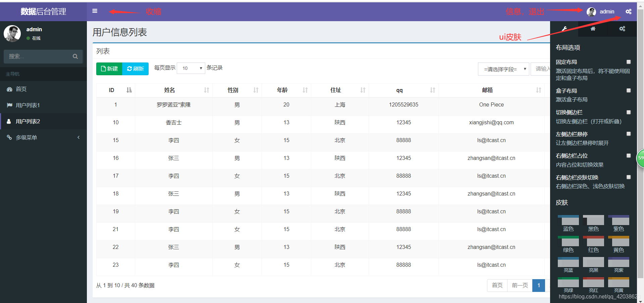Screen dimensions: 644x303
Task: Sort table by 住址 column icon
Action: 363,90
